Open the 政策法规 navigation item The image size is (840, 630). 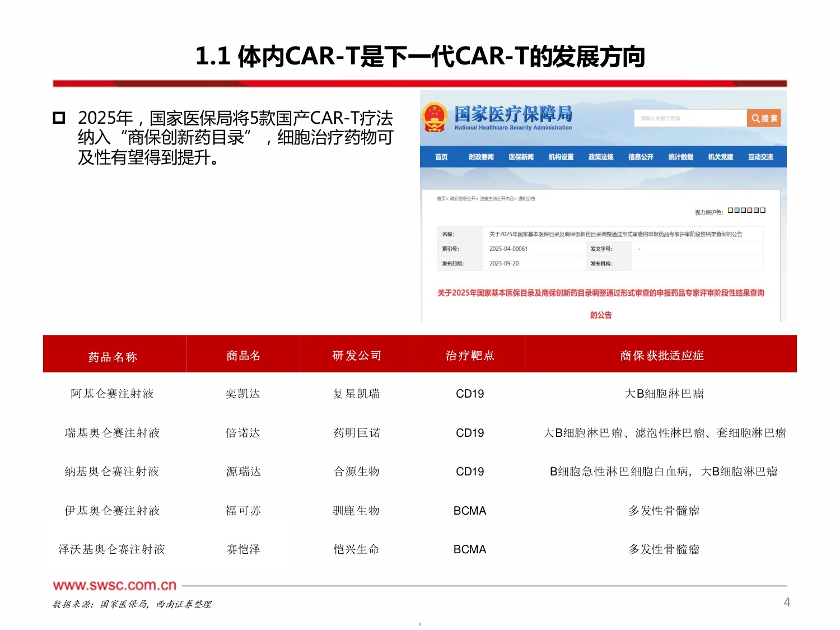coord(601,157)
